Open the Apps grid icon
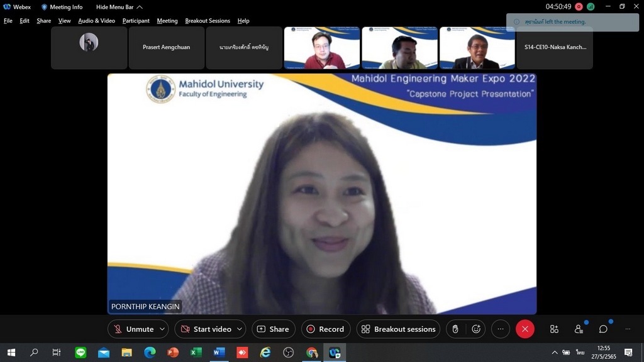 click(x=554, y=329)
